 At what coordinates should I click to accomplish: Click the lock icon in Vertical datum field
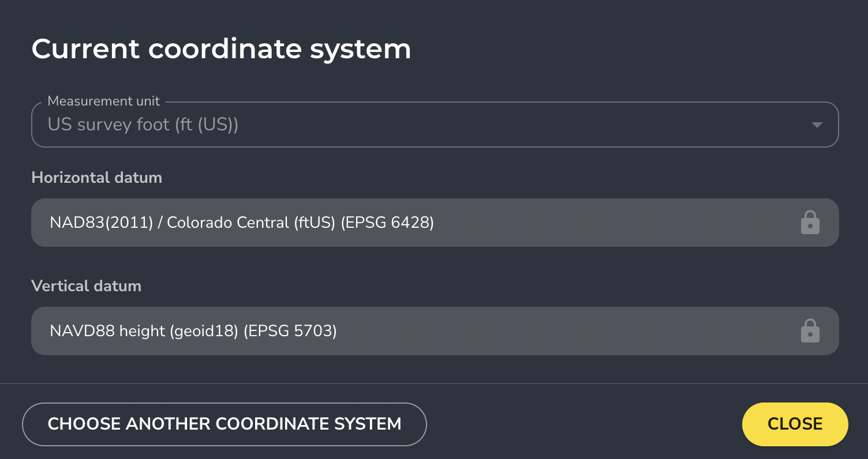810,331
